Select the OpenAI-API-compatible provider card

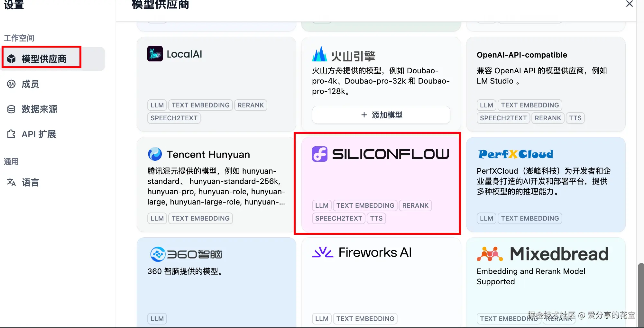pyautogui.click(x=546, y=84)
